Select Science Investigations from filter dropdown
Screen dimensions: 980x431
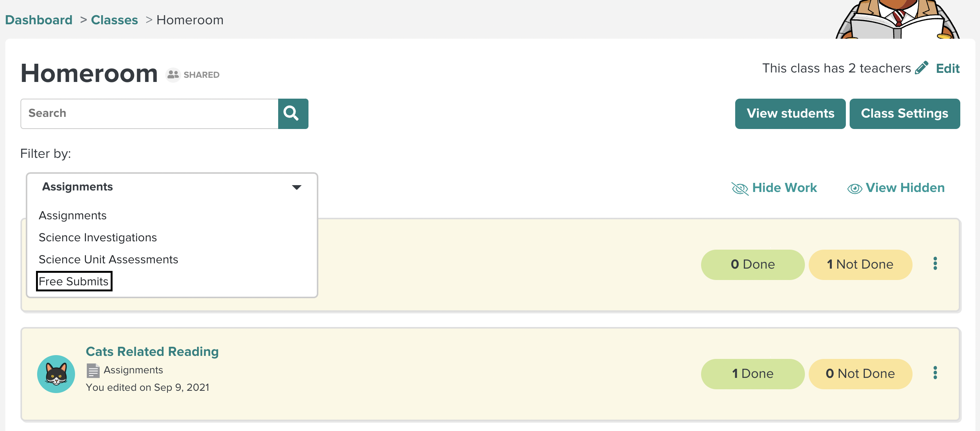pos(97,237)
